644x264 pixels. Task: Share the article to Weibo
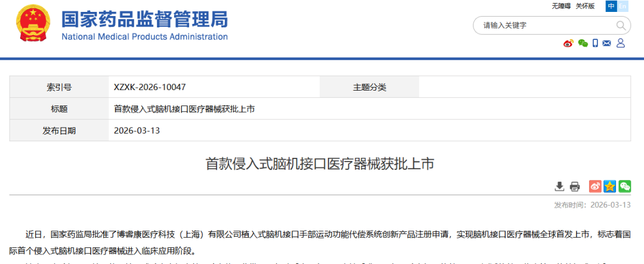coord(595,187)
